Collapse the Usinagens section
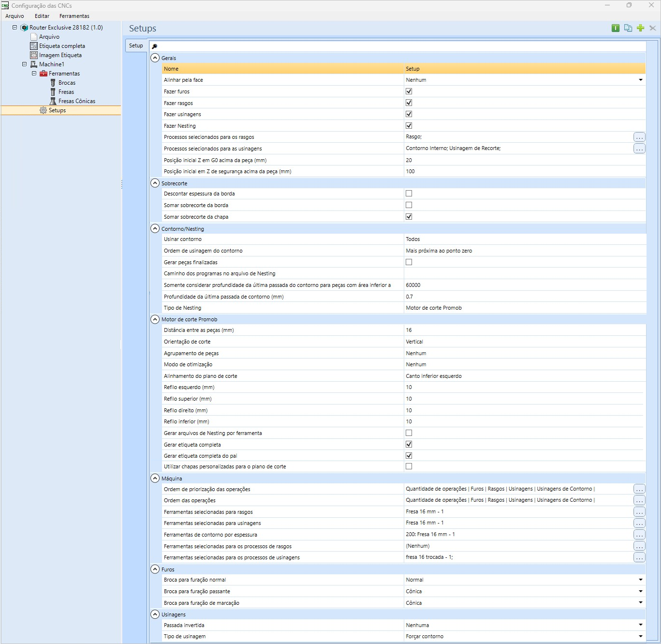The width and height of the screenshot is (661, 644). [x=155, y=614]
